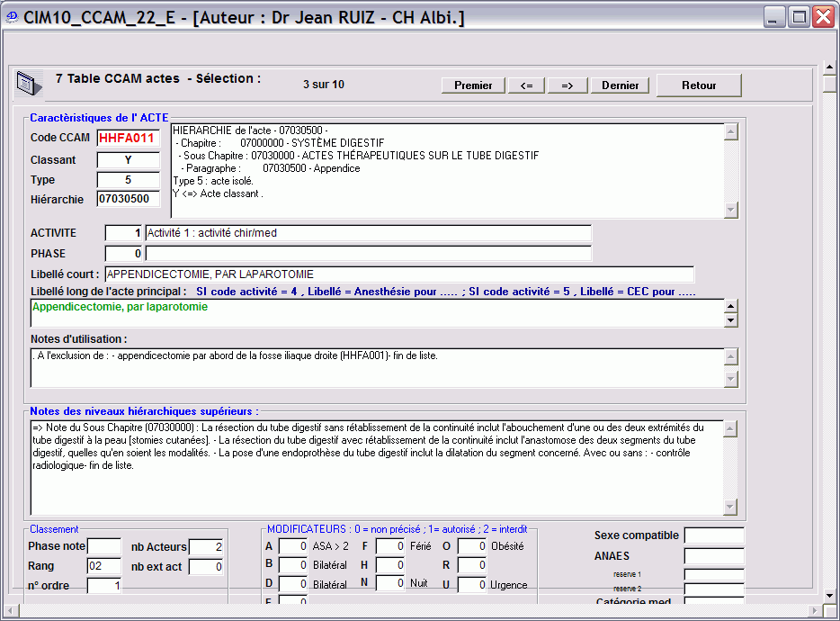Click the Retour button
The width and height of the screenshot is (840, 621).
699,85
